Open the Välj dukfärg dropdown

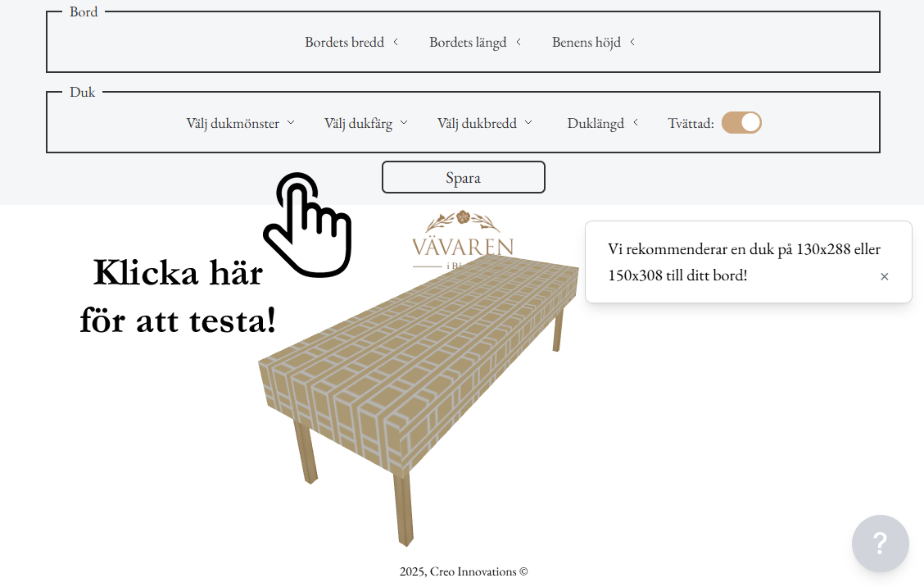[365, 123]
